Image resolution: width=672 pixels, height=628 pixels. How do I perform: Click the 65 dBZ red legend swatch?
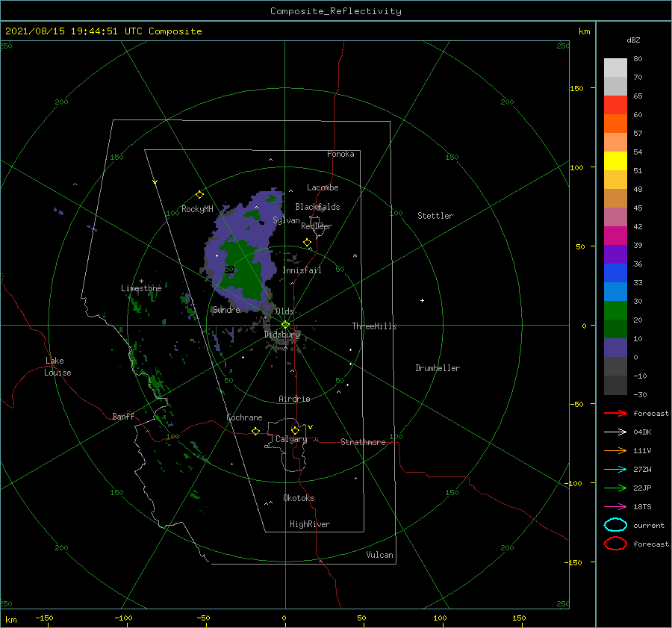(x=615, y=105)
